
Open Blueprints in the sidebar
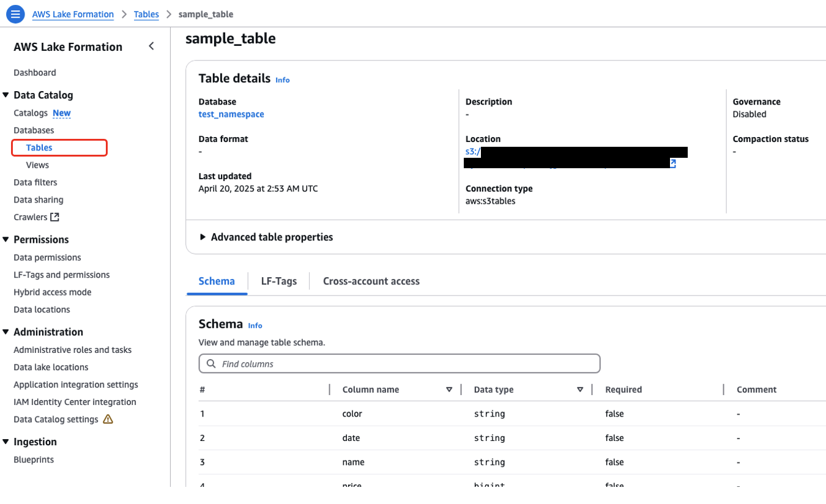pyautogui.click(x=34, y=459)
